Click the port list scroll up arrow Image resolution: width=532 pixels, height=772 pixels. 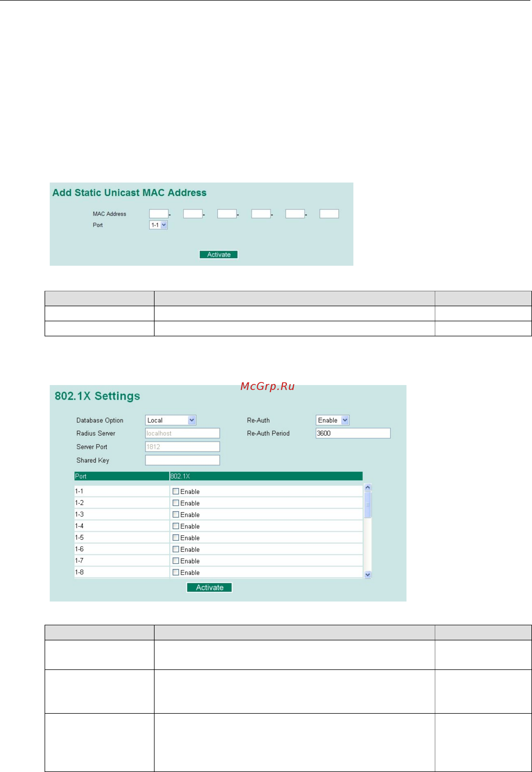[368, 488]
